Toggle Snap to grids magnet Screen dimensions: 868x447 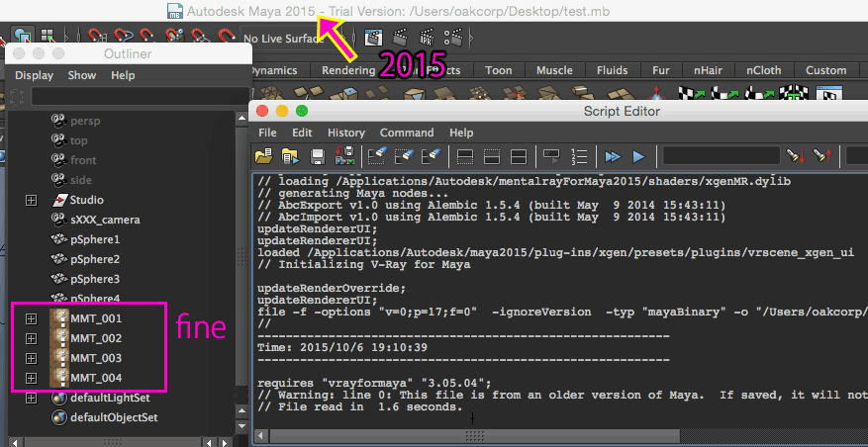coord(98,38)
